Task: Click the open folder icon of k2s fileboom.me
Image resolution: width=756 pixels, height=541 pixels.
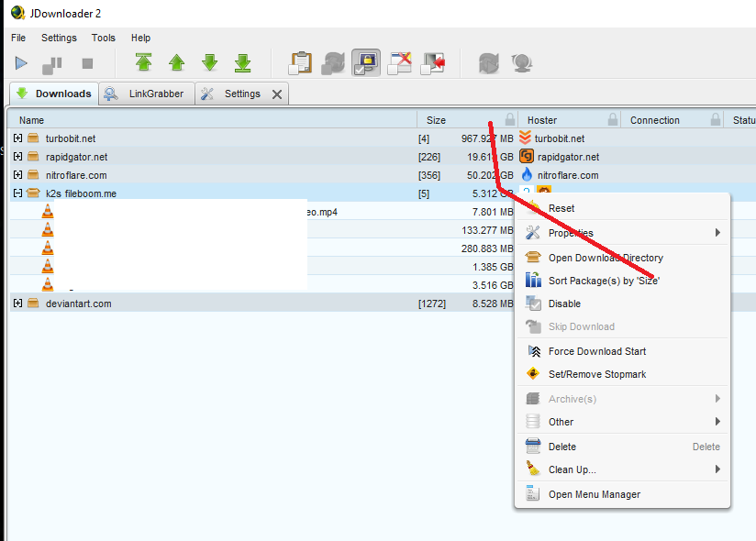Action: 33,193
